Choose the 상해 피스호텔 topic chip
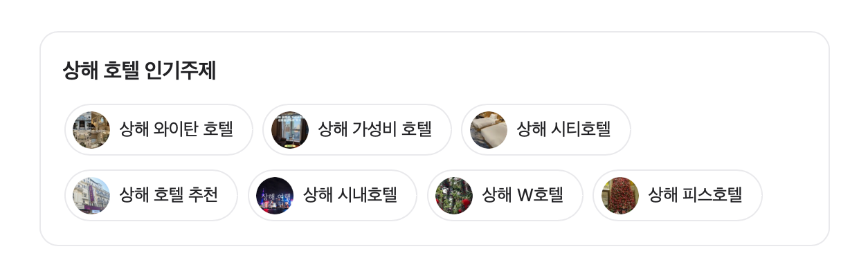The width and height of the screenshot is (868, 278). [x=678, y=196]
